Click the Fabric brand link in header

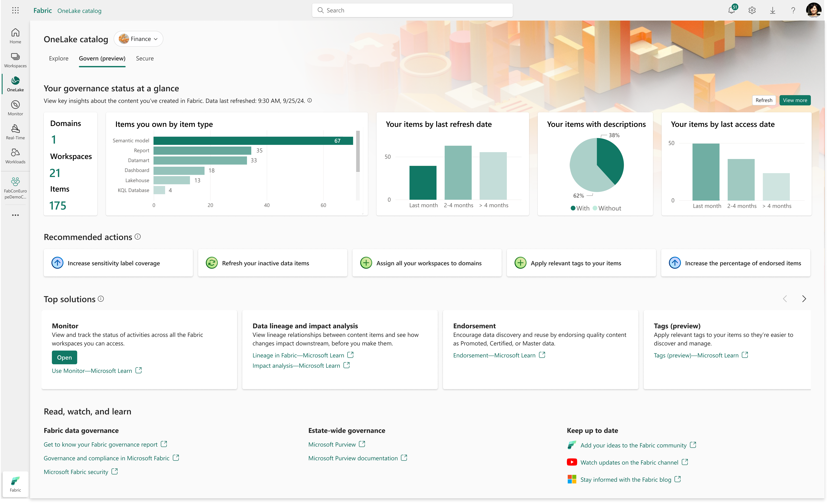pos(43,10)
